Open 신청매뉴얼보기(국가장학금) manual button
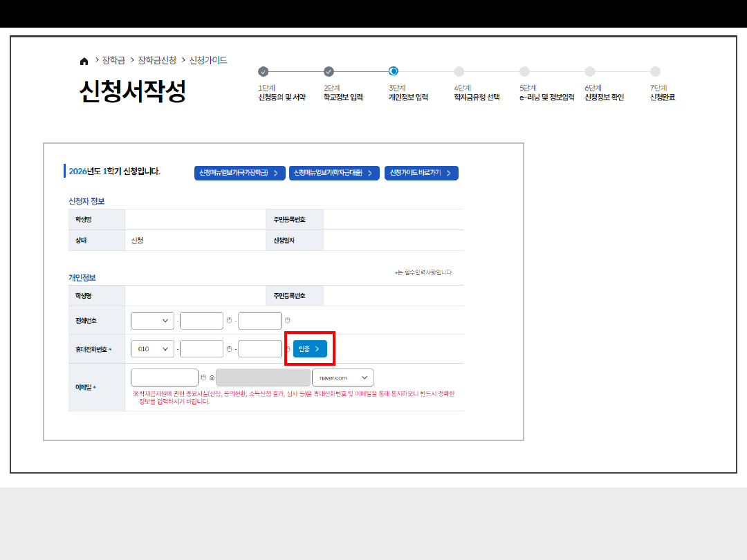 coord(239,173)
